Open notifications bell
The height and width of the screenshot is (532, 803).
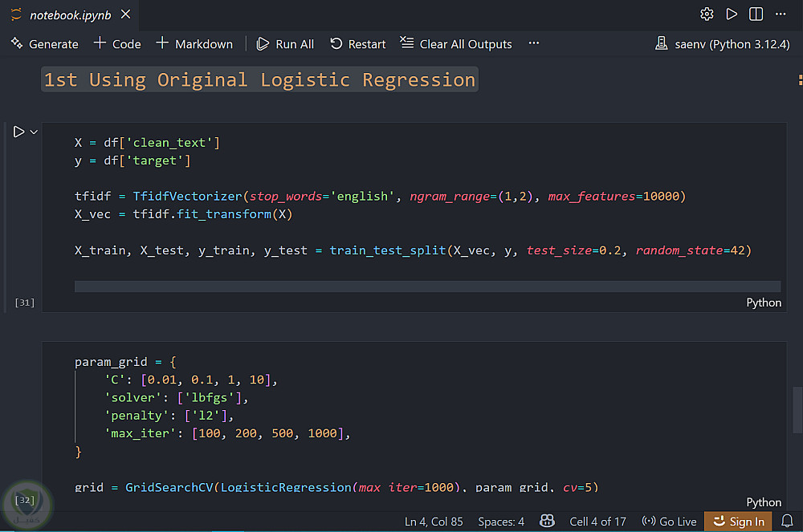pyautogui.click(x=787, y=522)
